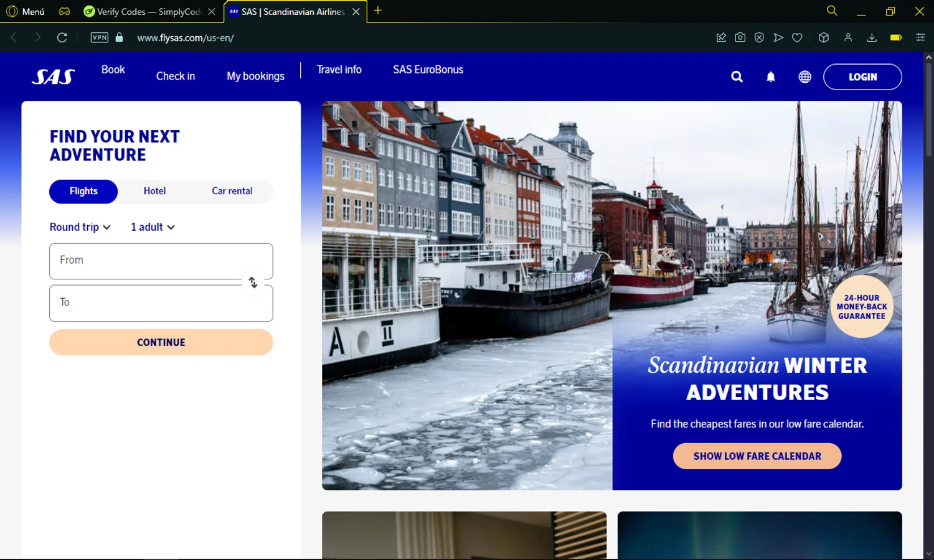The height and width of the screenshot is (560, 934).
Task: Close the Verify Codes tab
Action: (212, 11)
